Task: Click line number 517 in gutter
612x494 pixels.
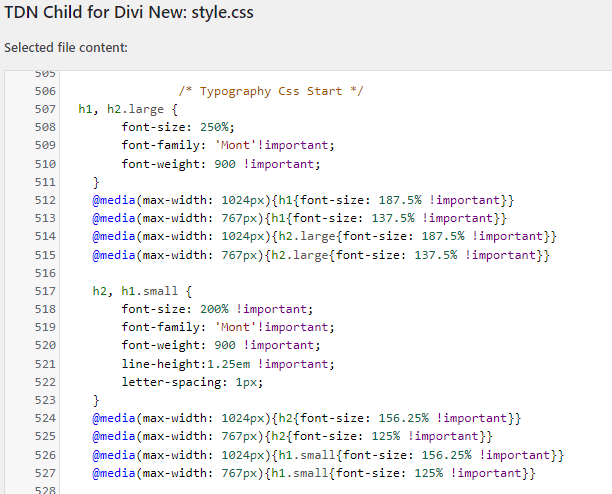Action: pos(45,291)
